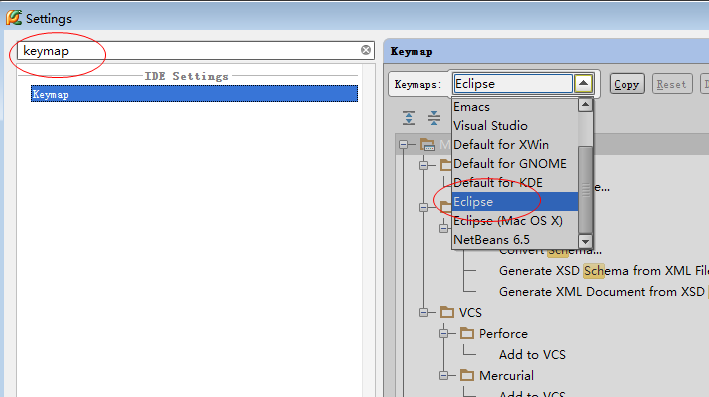Click the Keymaps: label
The height and width of the screenshot is (397, 709).
[417, 85]
